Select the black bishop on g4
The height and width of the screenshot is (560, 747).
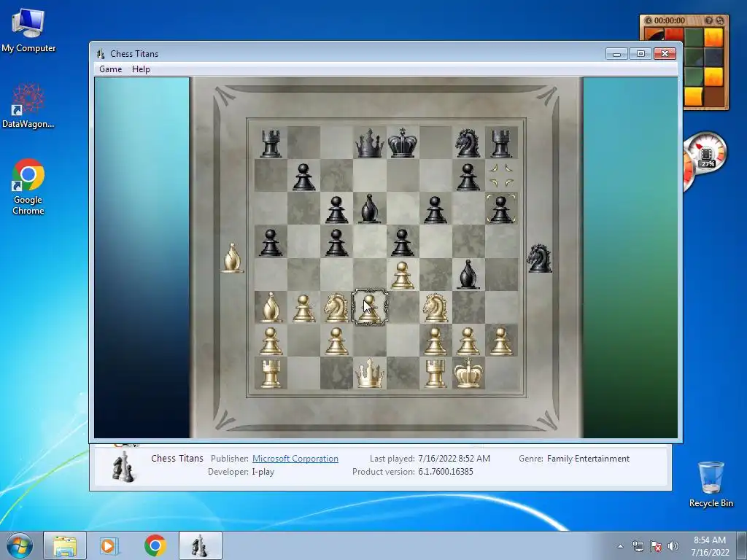click(x=468, y=274)
